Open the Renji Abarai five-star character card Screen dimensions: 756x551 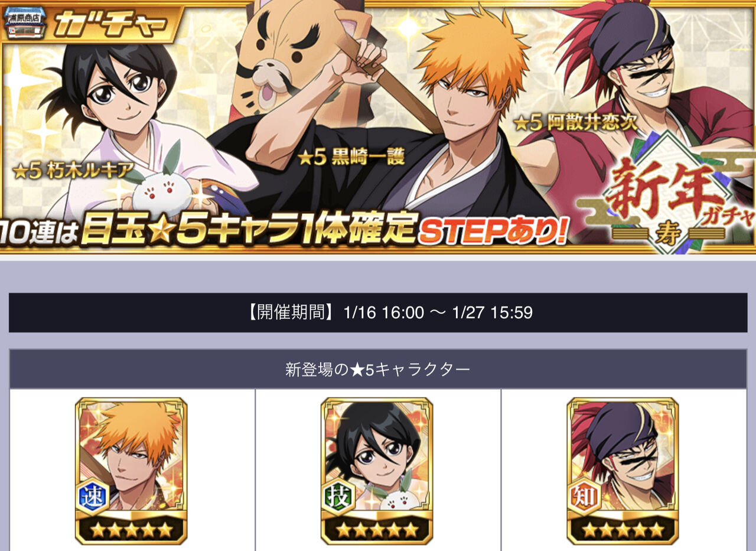[x=623, y=471]
